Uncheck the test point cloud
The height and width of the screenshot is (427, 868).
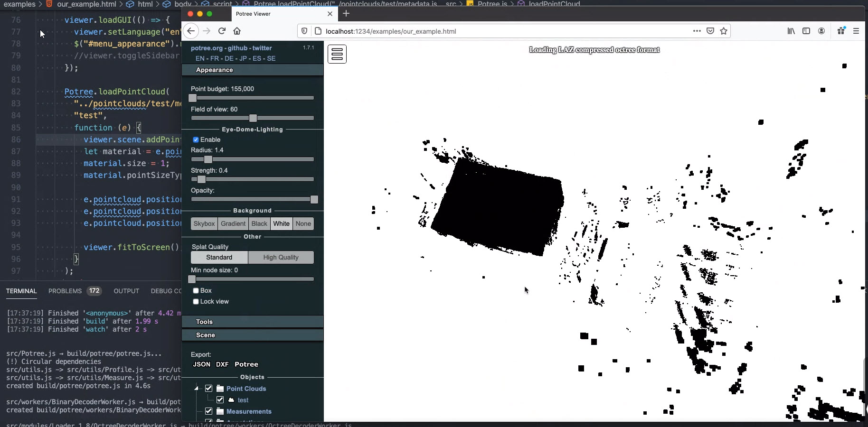[x=219, y=400]
